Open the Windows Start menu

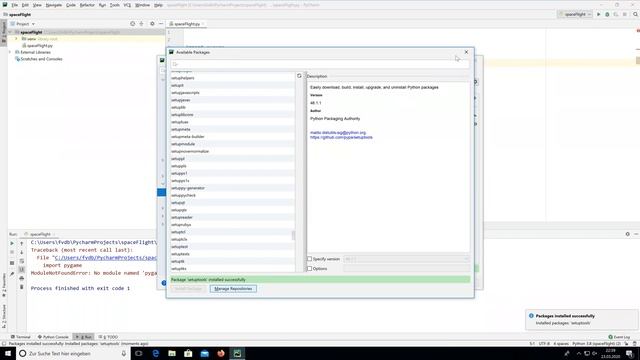[x=8, y=353]
